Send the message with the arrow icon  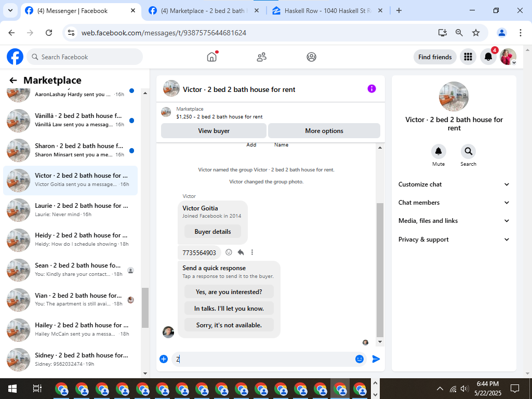pyautogui.click(x=376, y=359)
